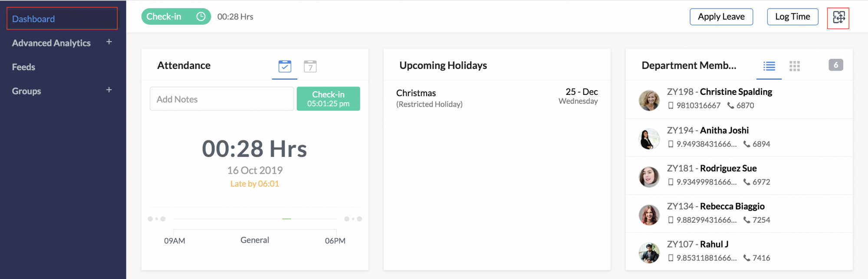Open the attendance calendar view icon
Viewport: 868px width, 279px height.
[310, 66]
